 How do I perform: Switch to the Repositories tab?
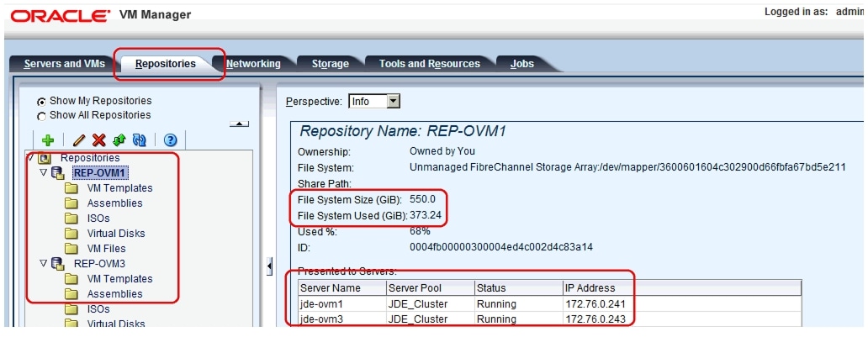166,64
